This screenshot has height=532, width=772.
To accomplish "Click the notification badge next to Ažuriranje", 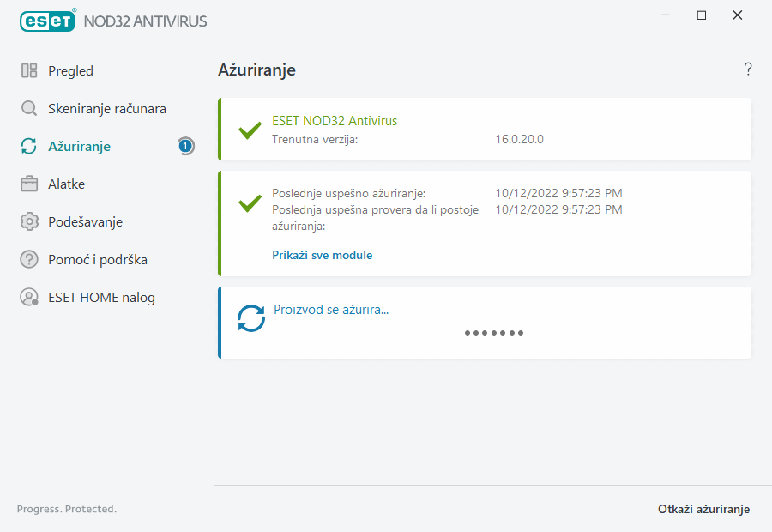I will (185, 147).
